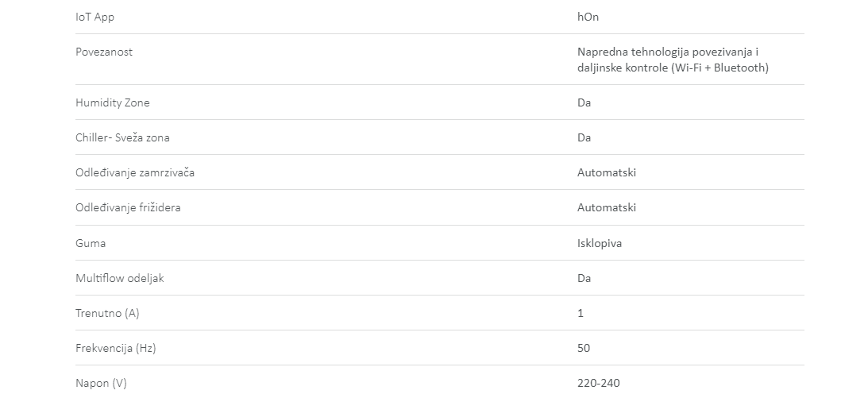Click the Povezanost row label

pos(104,52)
